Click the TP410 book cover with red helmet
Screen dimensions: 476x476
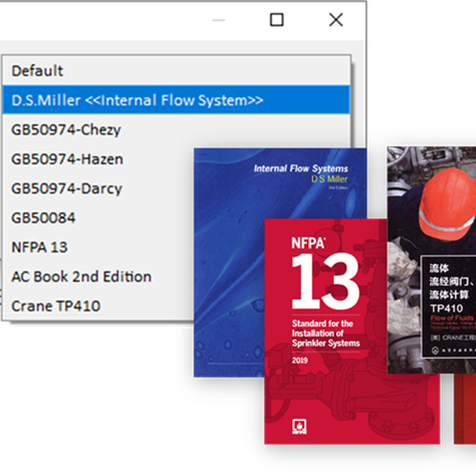(431, 260)
